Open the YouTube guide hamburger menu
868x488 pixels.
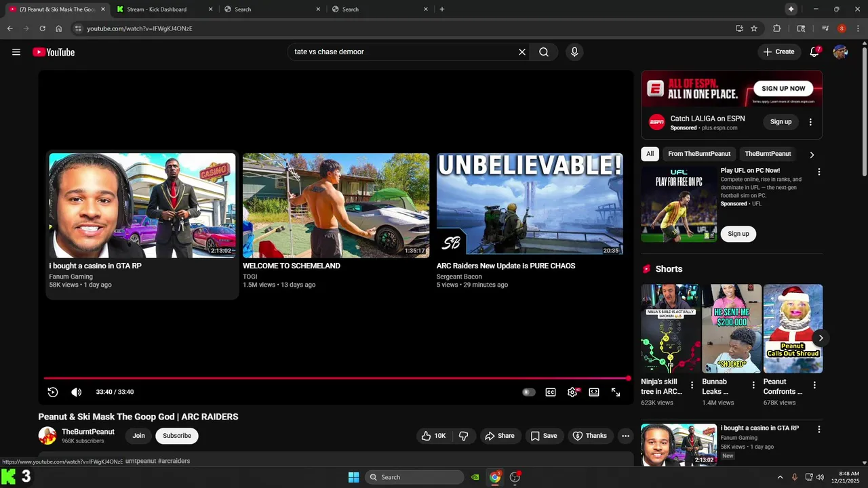[x=16, y=52]
